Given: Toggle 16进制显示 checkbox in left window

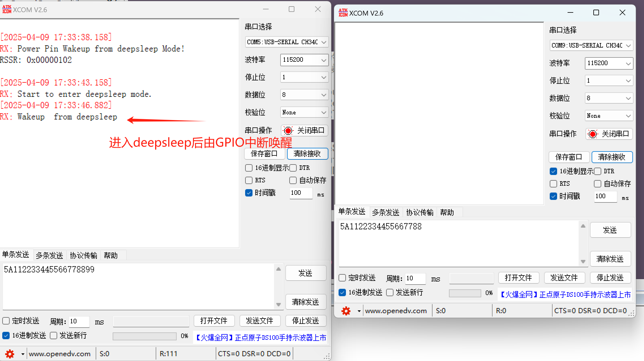Looking at the screenshot, I should tap(249, 168).
